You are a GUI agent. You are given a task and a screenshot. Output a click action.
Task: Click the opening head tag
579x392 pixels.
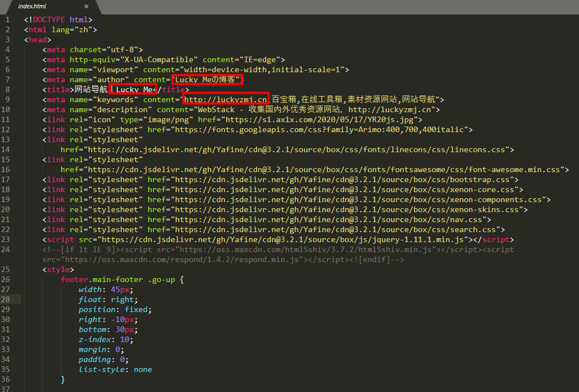38,39
